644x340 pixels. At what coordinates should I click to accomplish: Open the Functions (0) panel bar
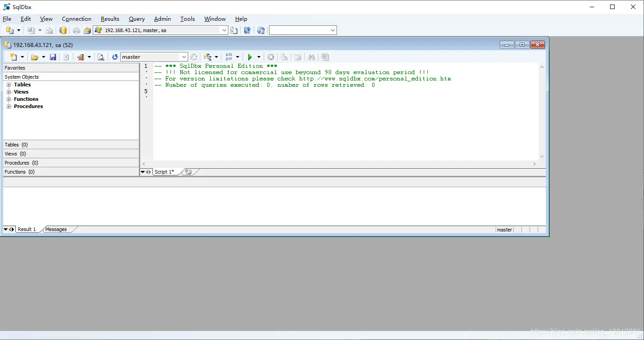point(71,172)
